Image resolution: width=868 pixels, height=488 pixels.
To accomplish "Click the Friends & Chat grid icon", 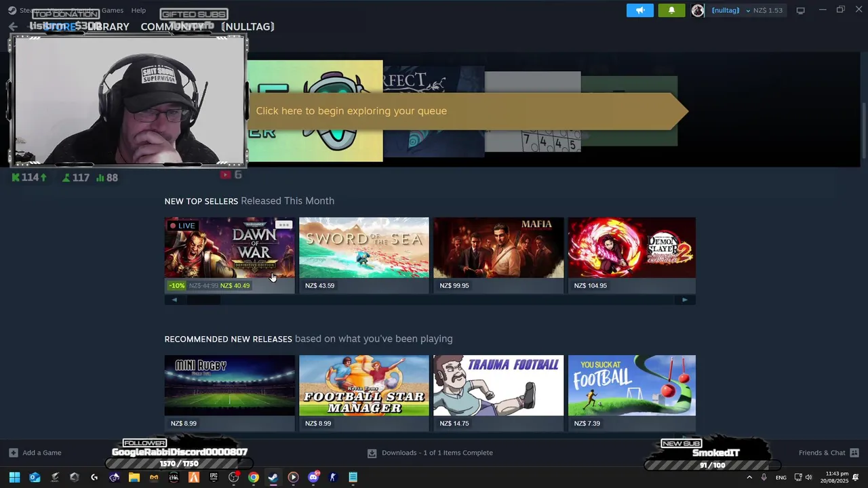I will pyautogui.click(x=854, y=453).
